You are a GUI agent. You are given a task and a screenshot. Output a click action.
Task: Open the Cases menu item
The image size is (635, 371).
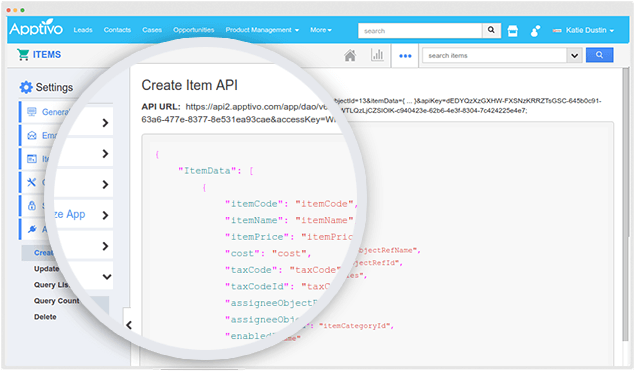pos(152,30)
